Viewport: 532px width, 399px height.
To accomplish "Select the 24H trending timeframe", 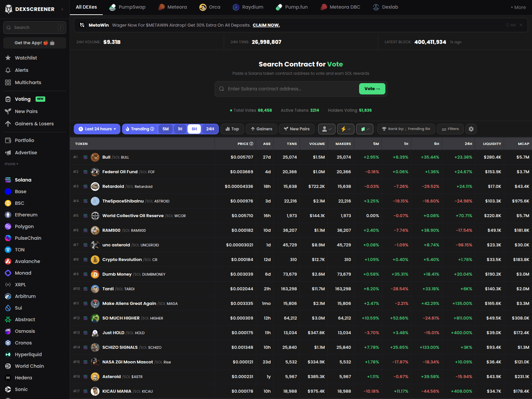I will tap(210, 129).
